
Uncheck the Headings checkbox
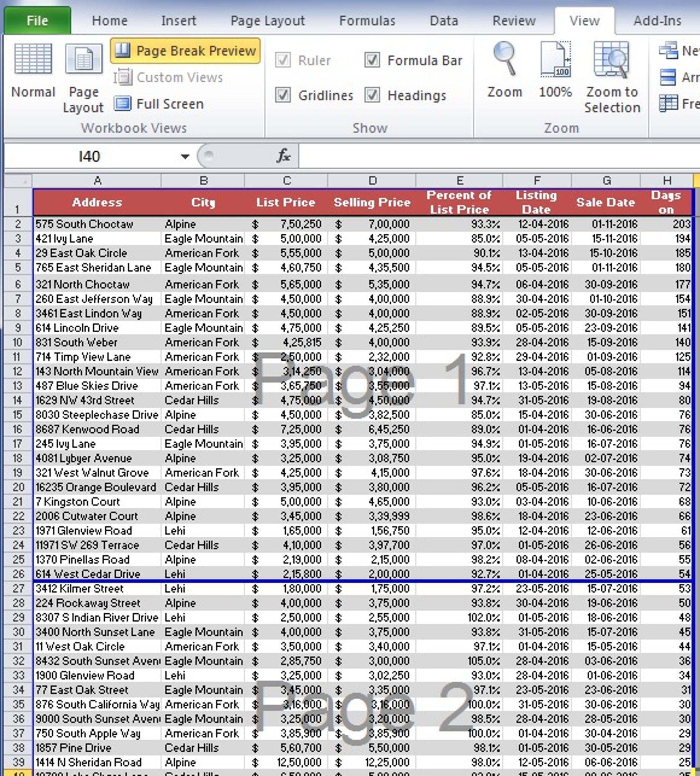point(372,95)
